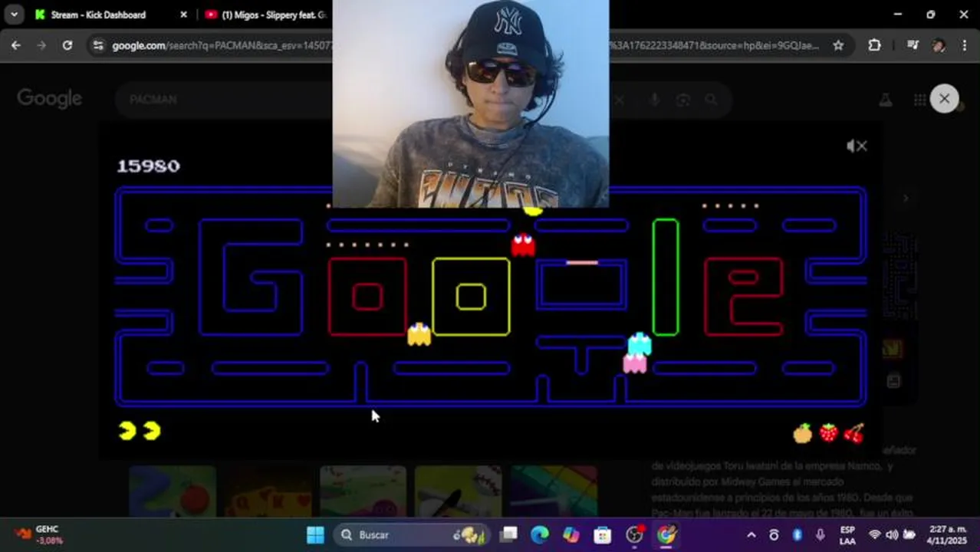Click the strawberry bonus fruit
The height and width of the screenshot is (552, 980).
(828, 432)
